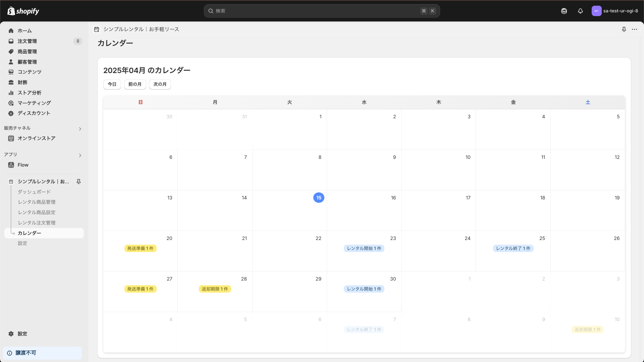The width and height of the screenshot is (644, 362).
Task: Open the Flow app in the sidebar
Action: tap(23, 165)
